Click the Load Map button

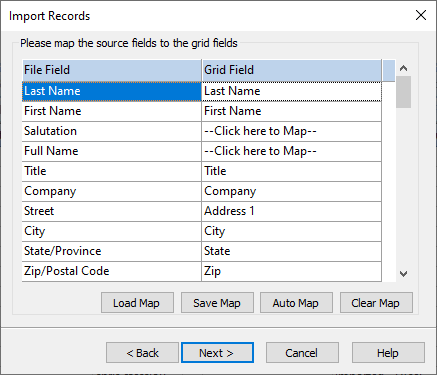coord(137,303)
